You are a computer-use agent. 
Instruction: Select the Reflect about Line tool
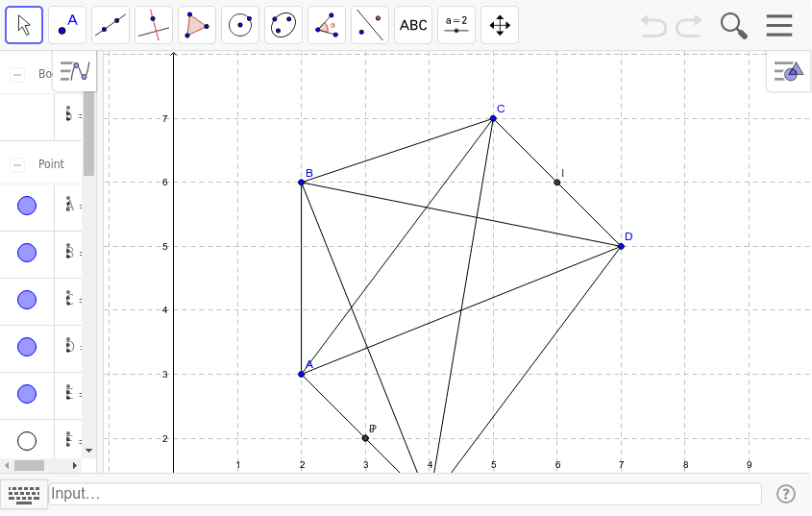[370, 25]
